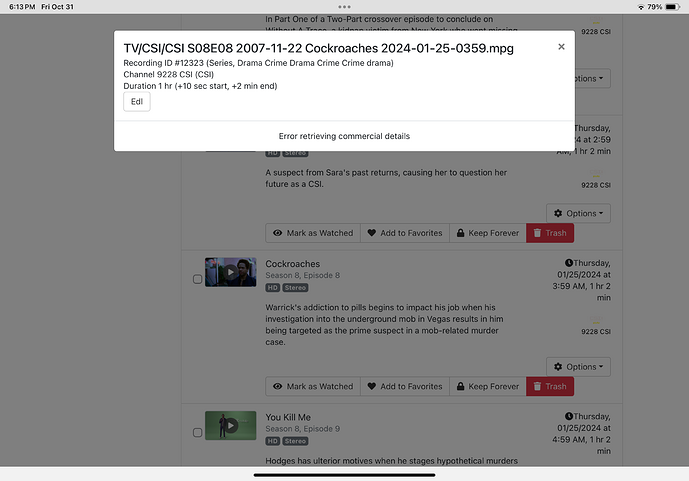Mark the Cockroaches episode as watched

point(311,386)
